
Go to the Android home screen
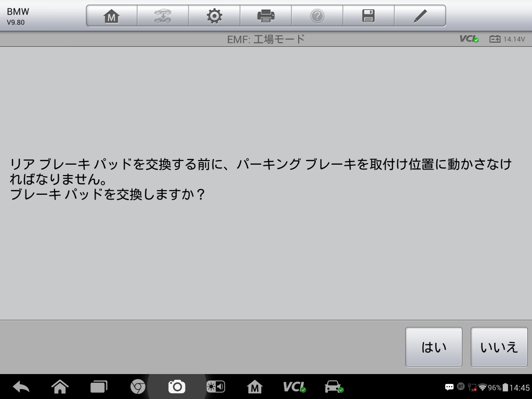60,387
